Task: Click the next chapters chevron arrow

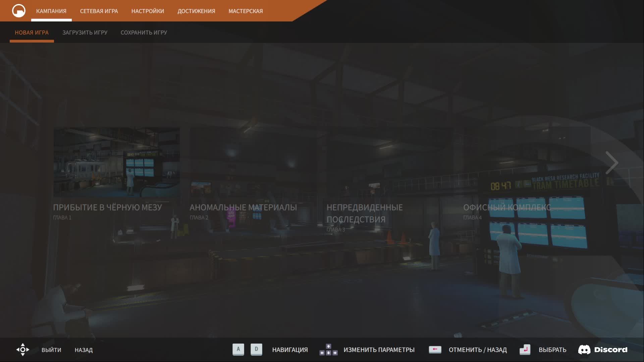Action: [x=612, y=163]
